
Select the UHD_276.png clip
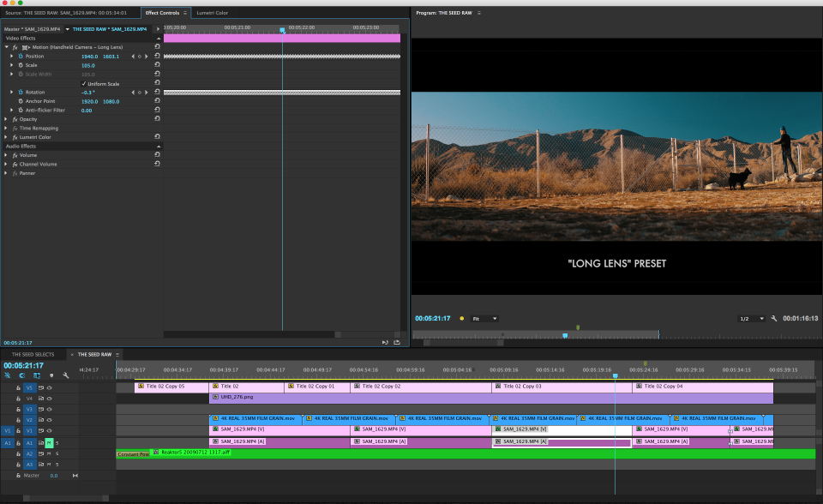(x=490, y=398)
